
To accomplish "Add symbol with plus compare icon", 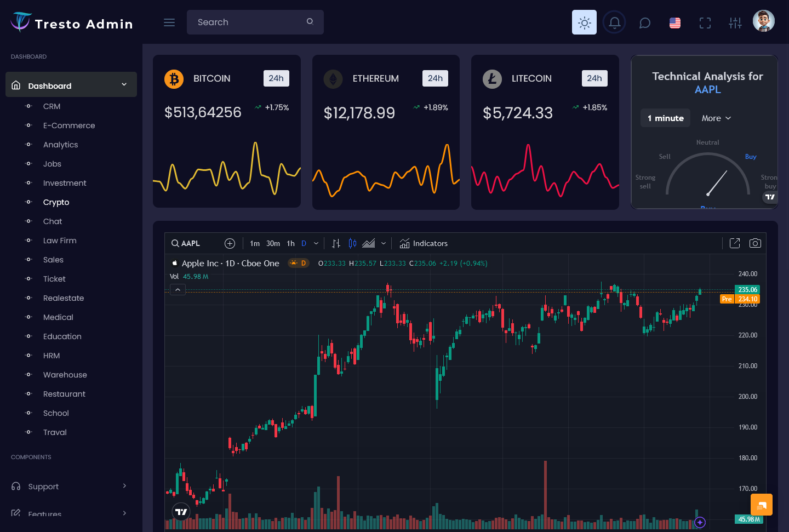I will pos(230,243).
